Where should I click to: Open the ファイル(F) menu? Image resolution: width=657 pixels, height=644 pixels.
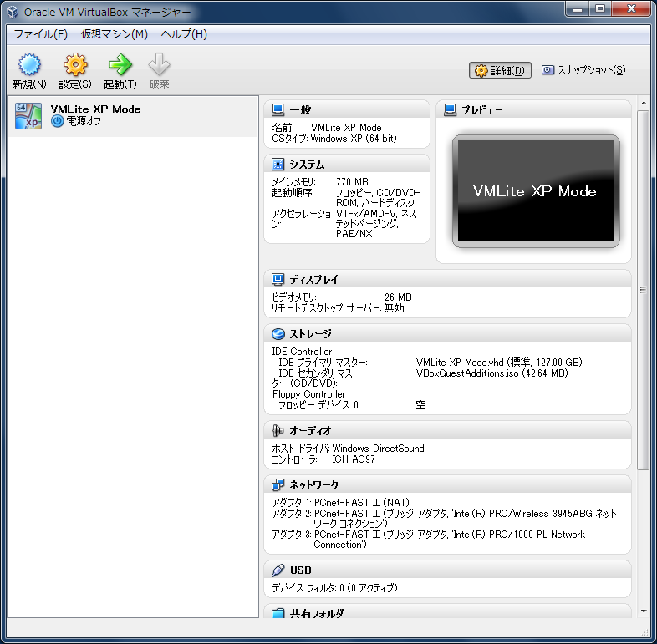click(x=40, y=34)
